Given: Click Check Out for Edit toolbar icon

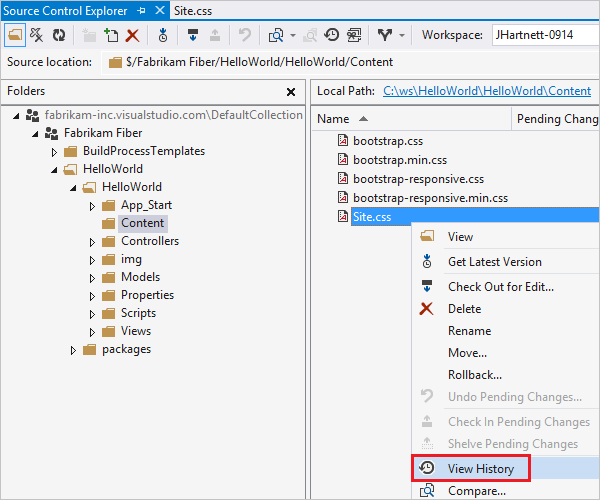Looking at the screenshot, I should pos(193,35).
